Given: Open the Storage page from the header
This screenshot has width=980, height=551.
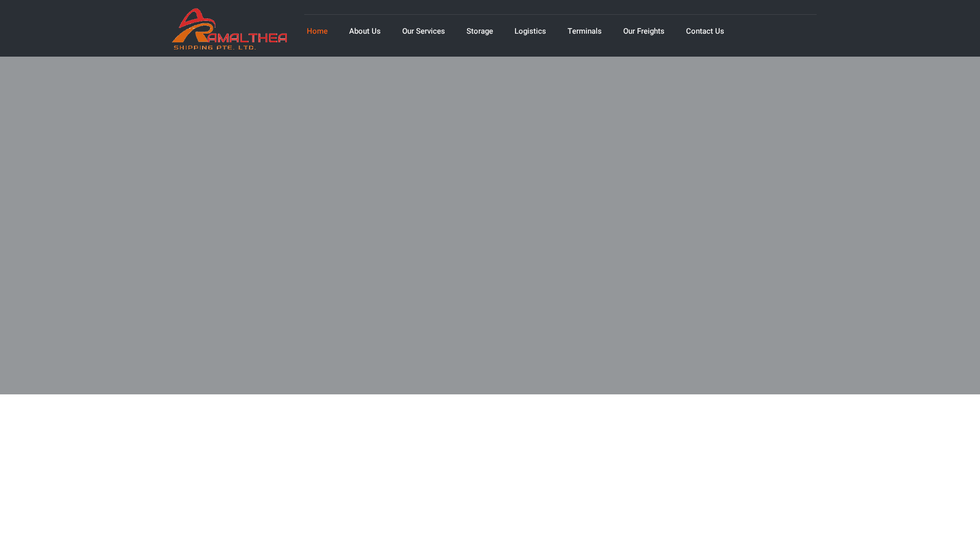Looking at the screenshot, I should (479, 31).
